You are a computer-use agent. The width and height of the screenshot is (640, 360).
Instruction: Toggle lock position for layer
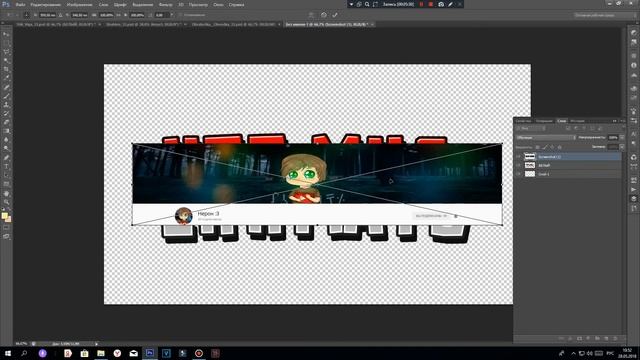pyautogui.click(x=552, y=147)
